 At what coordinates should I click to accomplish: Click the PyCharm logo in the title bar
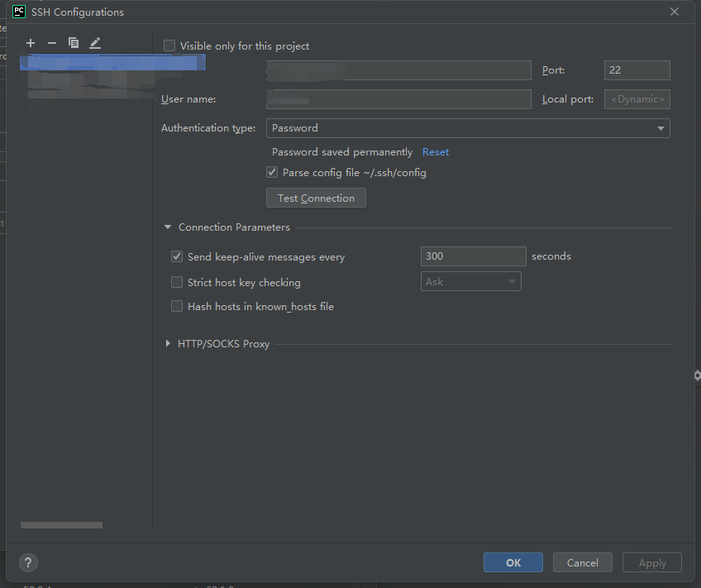click(x=19, y=12)
